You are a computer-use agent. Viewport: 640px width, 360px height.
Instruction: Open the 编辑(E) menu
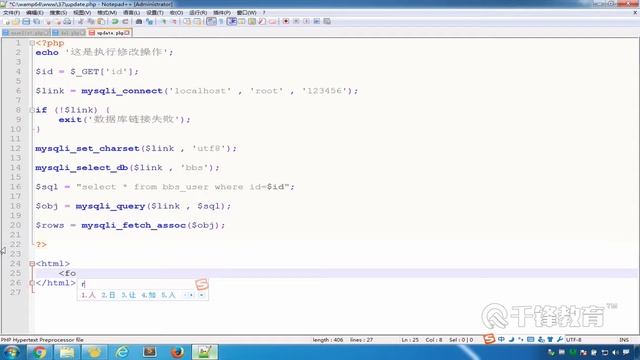[35, 13]
